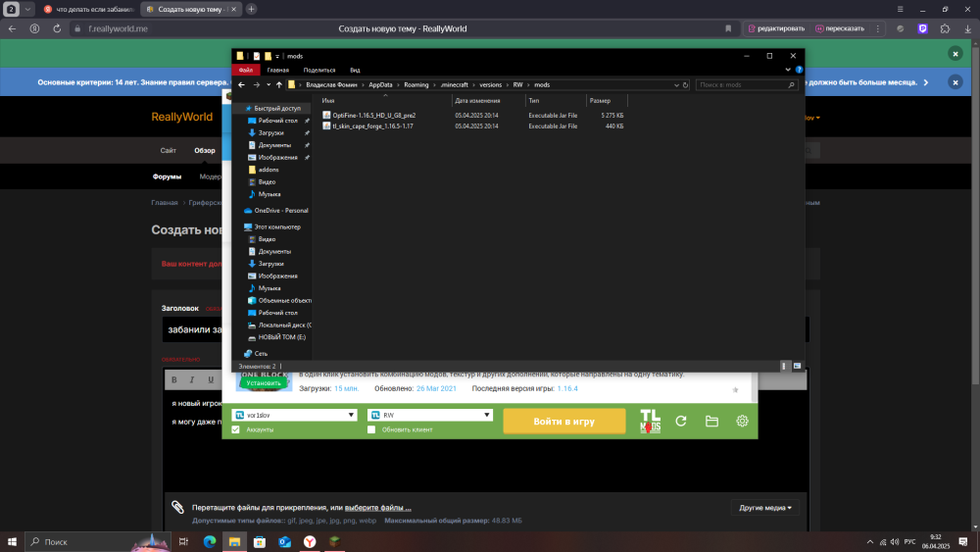Enable the Обновить клиент checkbox

point(371,429)
